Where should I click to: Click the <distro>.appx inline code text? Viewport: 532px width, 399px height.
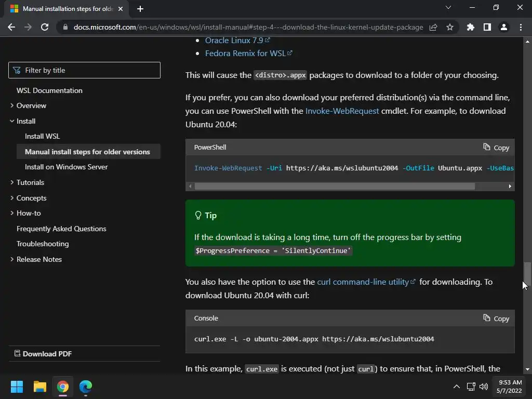[280, 75]
